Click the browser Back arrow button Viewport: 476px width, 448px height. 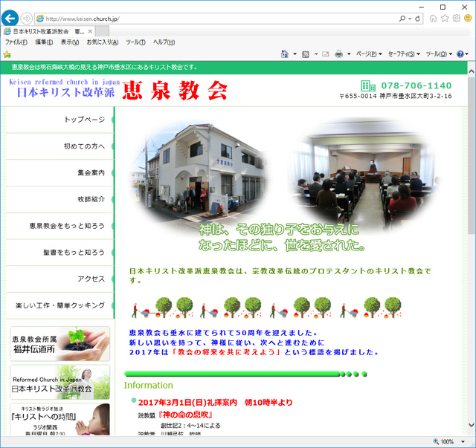pyautogui.click(x=10, y=18)
